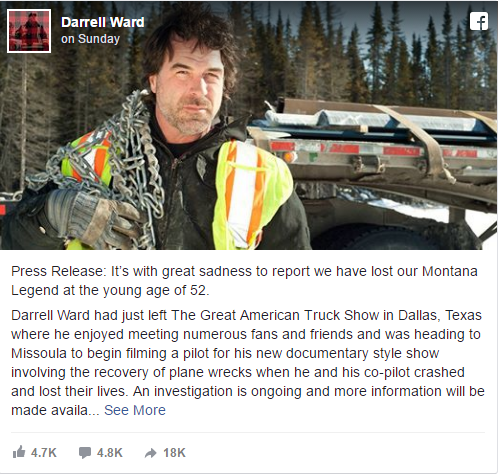The image size is (499, 475).
Task: Click the thumbs-up like icon
Action: (x=19, y=452)
